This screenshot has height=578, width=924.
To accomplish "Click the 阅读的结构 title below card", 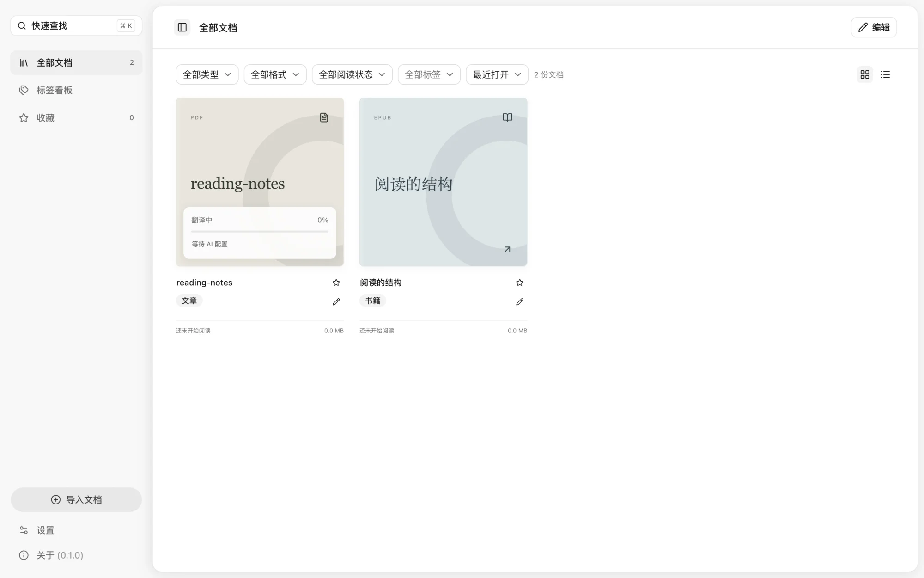I will (381, 283).
